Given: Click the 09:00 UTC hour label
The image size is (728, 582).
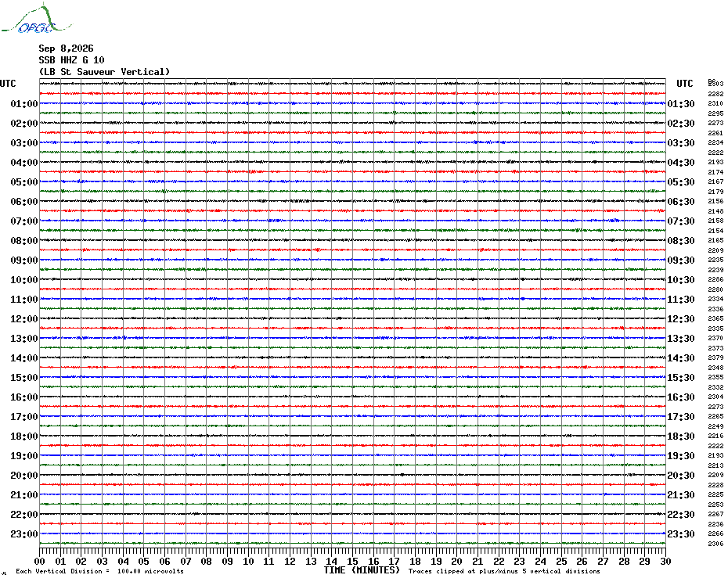Looking at the screenshot, I should point(24,260).
